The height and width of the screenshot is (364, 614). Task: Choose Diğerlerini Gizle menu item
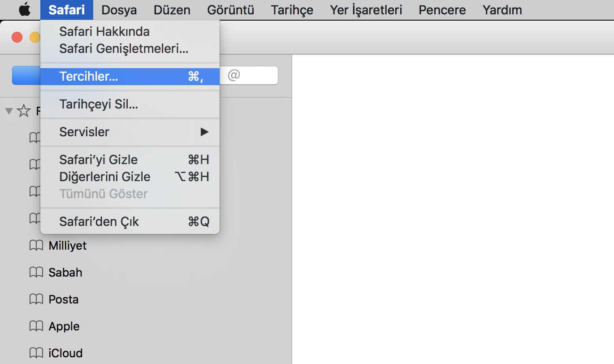[x=130, y=177]
